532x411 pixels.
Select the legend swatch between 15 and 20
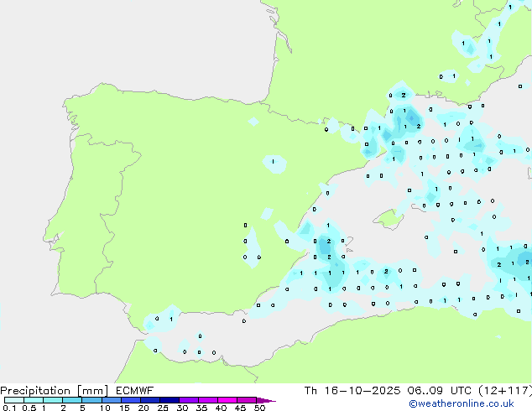(131, 400)
